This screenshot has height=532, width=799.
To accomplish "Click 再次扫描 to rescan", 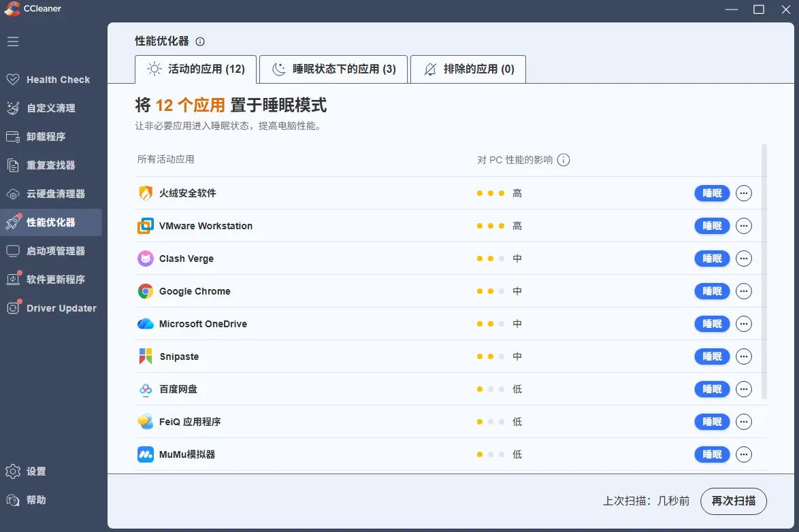I will [x=733, y=501].
